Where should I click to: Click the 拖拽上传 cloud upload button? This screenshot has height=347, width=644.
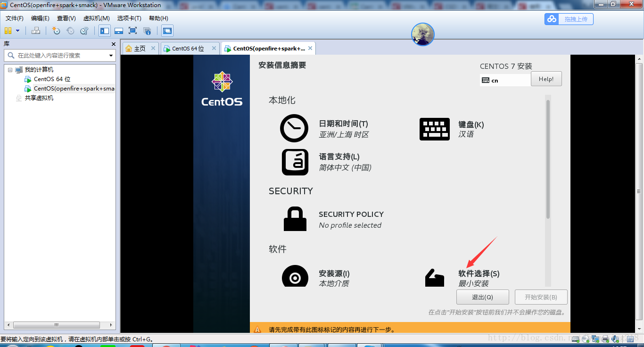coord(569,19)
